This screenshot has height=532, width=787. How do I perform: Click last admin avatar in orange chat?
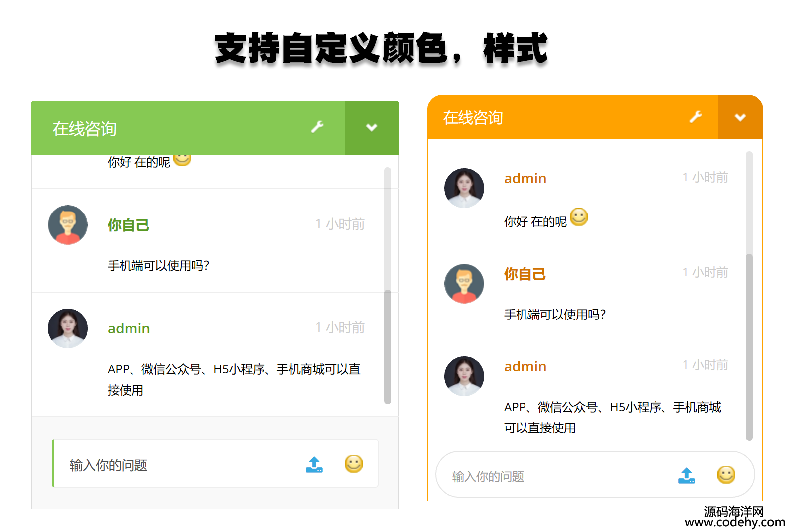coord(464,376)
